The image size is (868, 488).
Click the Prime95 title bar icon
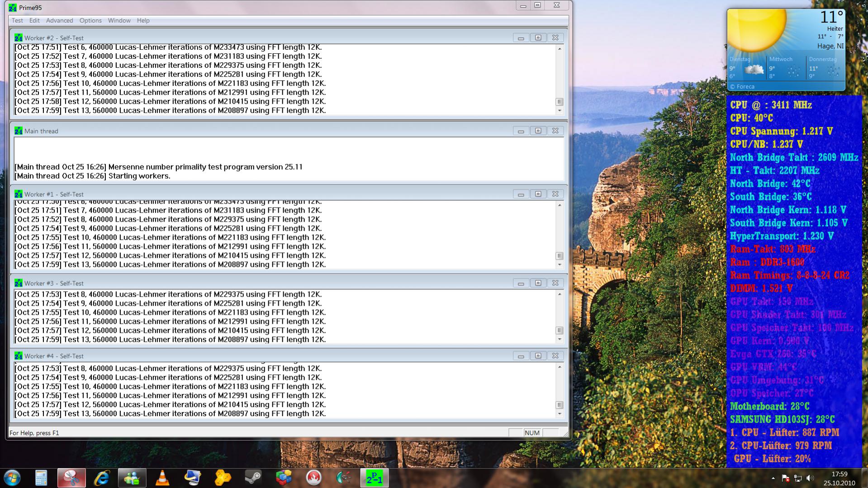(x=13, y=8)
